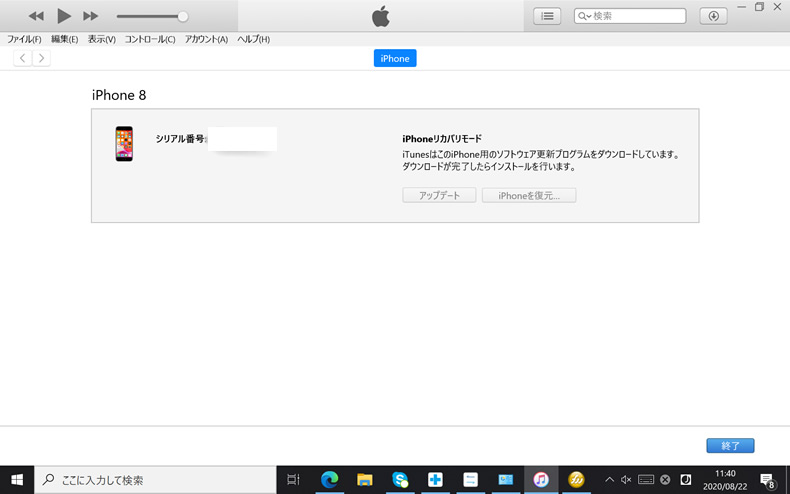Click the fast-forward playback button
This screenshot has width=790, height=494.
point(91,16)
